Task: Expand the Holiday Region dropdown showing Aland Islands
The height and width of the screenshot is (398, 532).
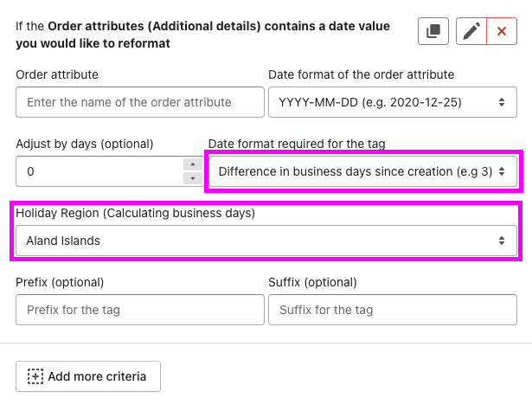Action: 266,241
